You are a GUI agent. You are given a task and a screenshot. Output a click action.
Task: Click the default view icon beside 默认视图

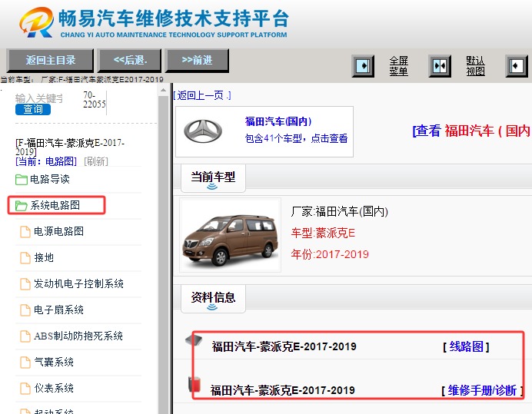440,66
